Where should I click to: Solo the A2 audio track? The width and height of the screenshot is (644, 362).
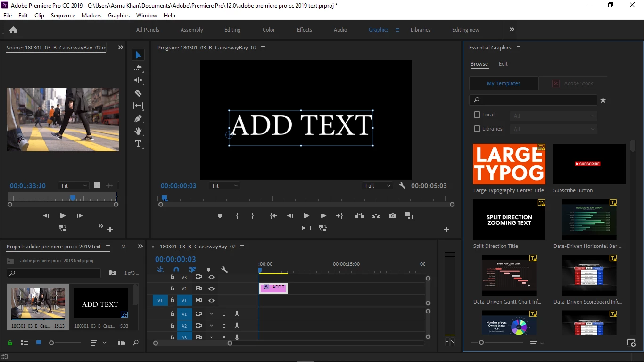pyautogui.click(x=224, y=326)
